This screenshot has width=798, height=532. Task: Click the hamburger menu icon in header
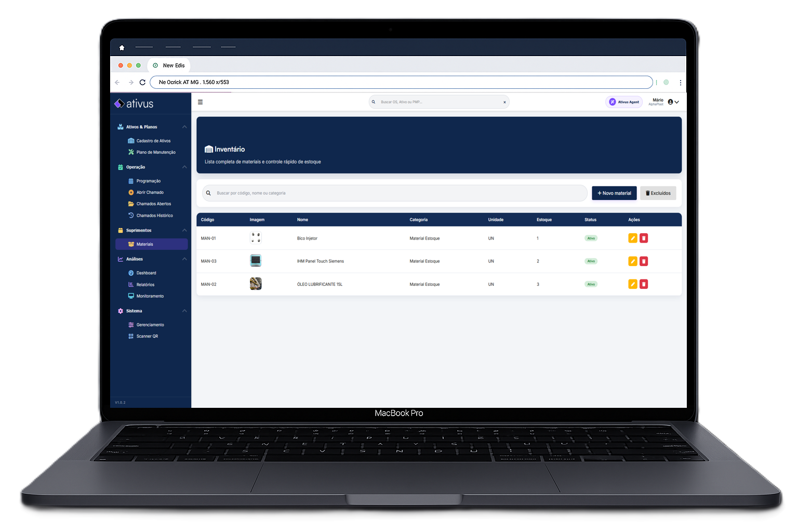(200, 102)
